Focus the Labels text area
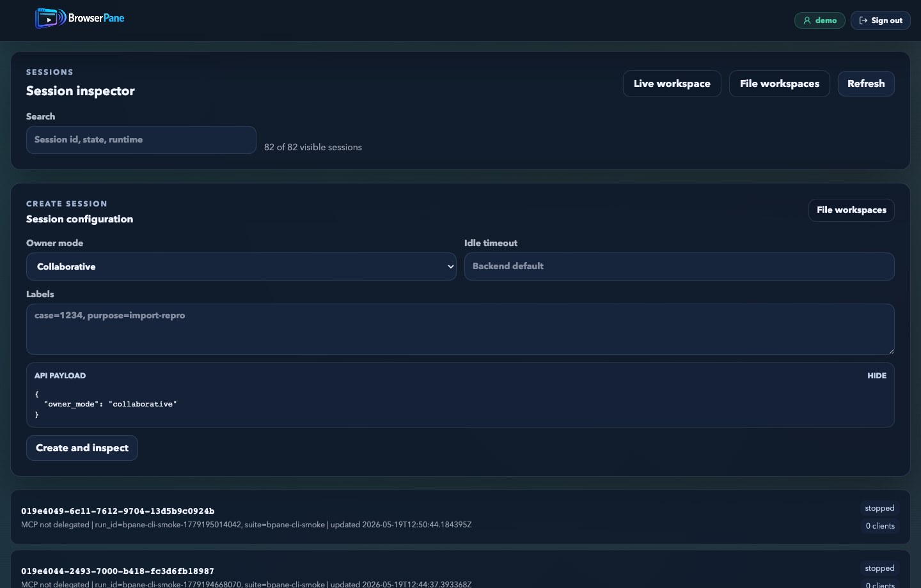The image size is (921, 588). (x=460, y=329)
